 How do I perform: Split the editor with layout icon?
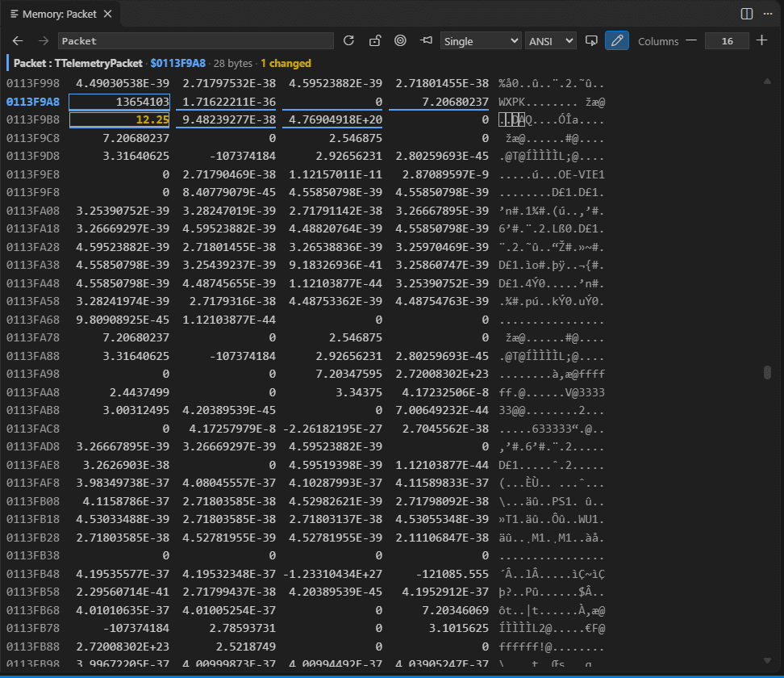[747, 14]
